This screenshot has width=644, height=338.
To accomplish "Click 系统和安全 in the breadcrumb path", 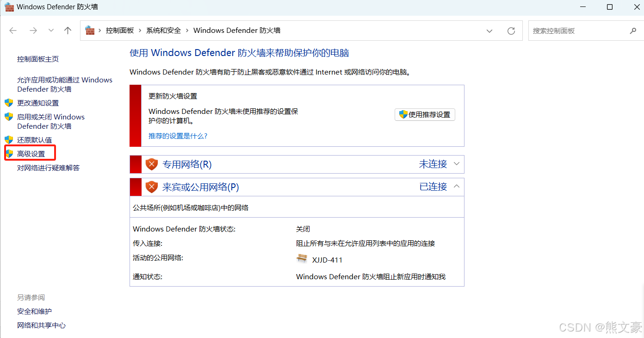I will pyautogui.click(x=163, y=31).
